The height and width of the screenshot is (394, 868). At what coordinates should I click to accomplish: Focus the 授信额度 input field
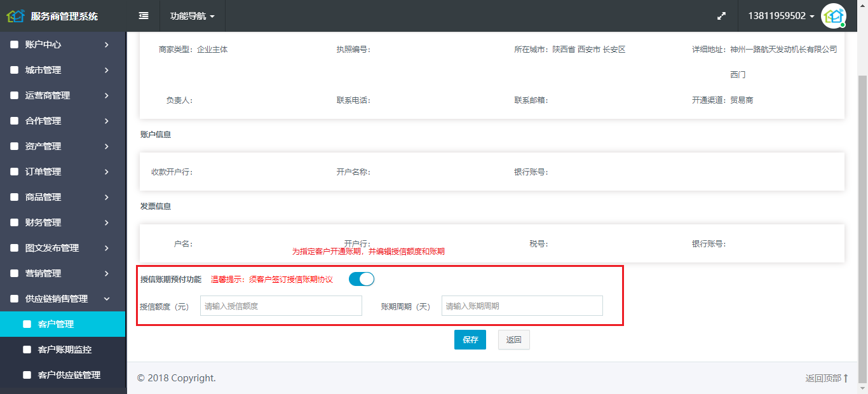(x=281, y=306)
